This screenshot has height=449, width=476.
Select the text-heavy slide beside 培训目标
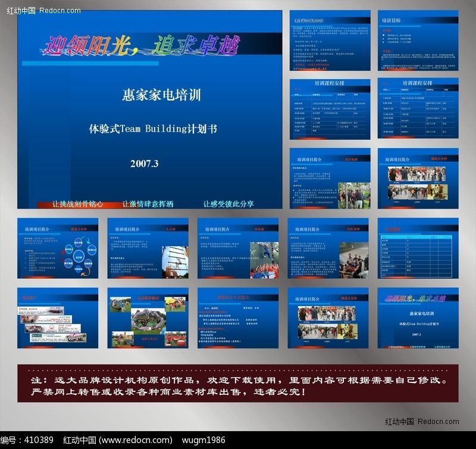(330, 40)
